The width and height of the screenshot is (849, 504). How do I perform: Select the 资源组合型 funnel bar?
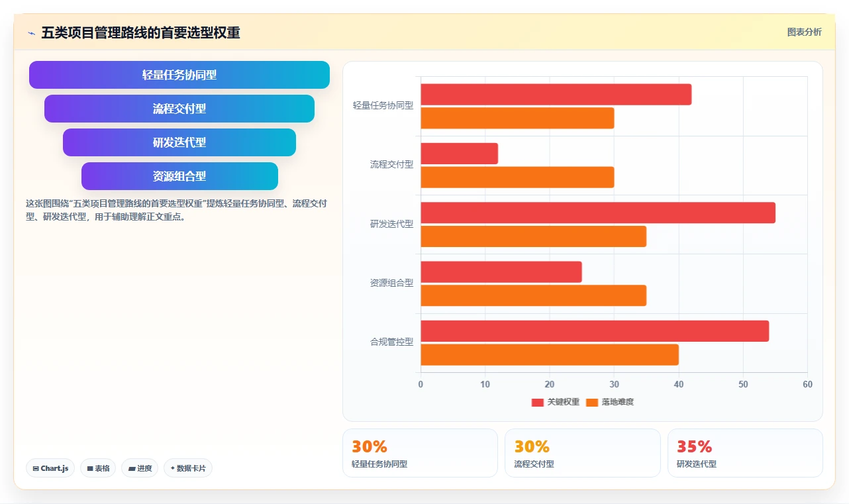coord(179,176)
